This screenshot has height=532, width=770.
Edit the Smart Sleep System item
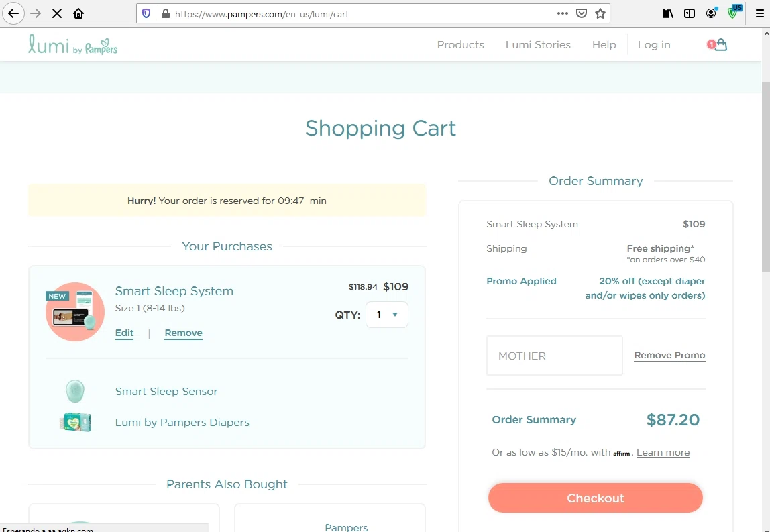(x=124, y=333)
